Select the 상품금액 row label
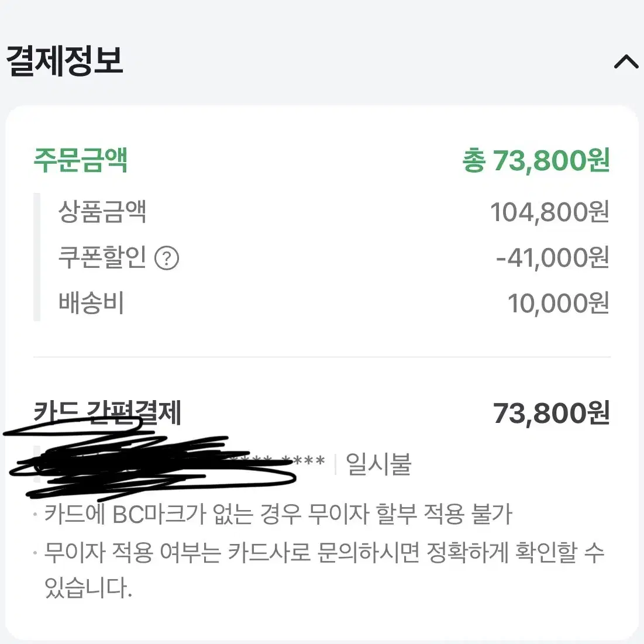 coord(102,212)
